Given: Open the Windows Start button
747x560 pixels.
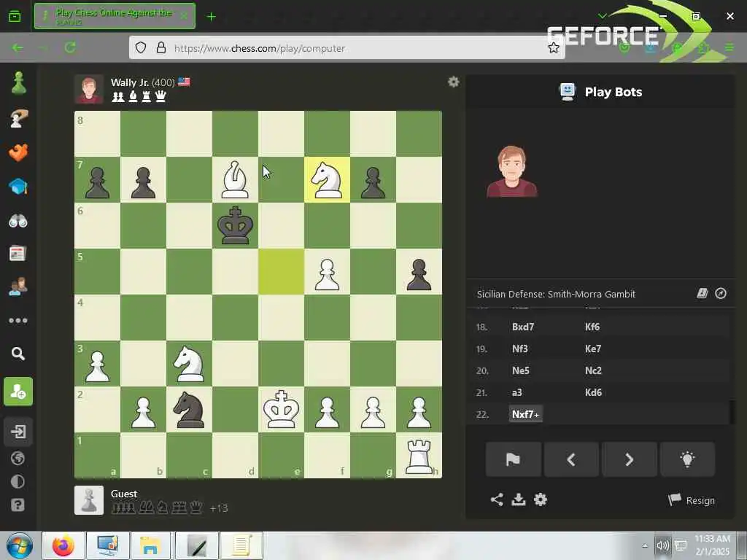Looking at the screenshot, I should click(x=20, y=545).
